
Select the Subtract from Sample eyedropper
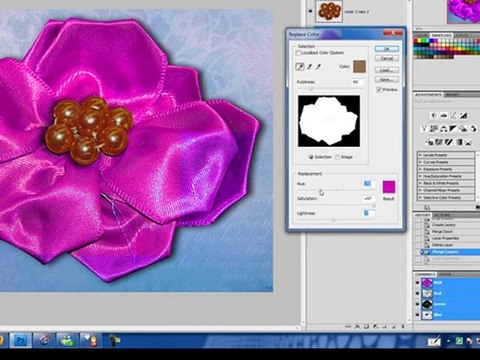tap(318, 67)
